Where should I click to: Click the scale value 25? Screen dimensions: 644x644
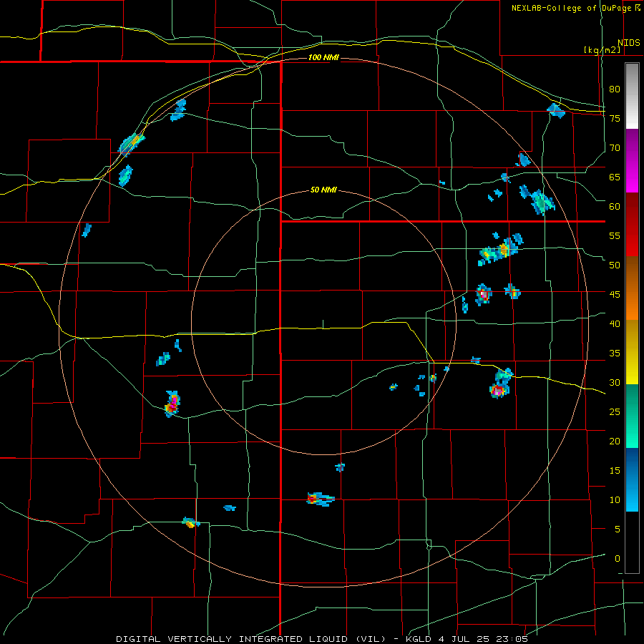tap(615, 412)
